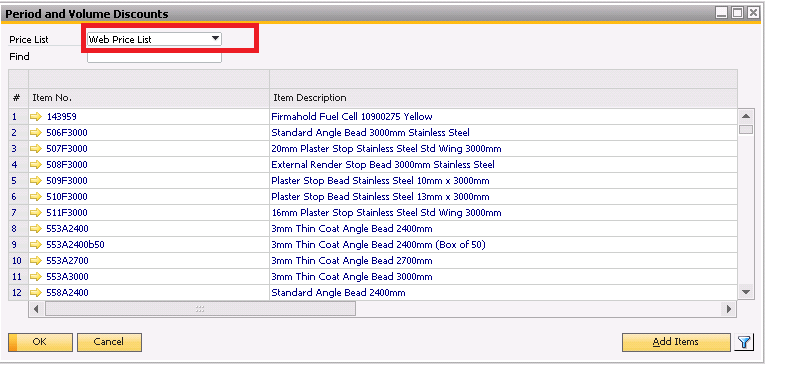
Task: Expand the Web Price List dropdown
Action: click(215, 39)
